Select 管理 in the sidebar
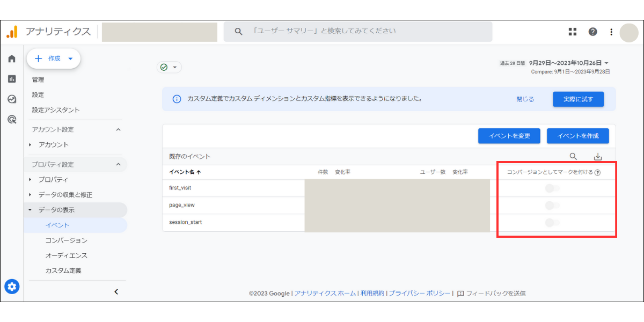The width and height of the screenshot is (644, 322). click(38, 79)
